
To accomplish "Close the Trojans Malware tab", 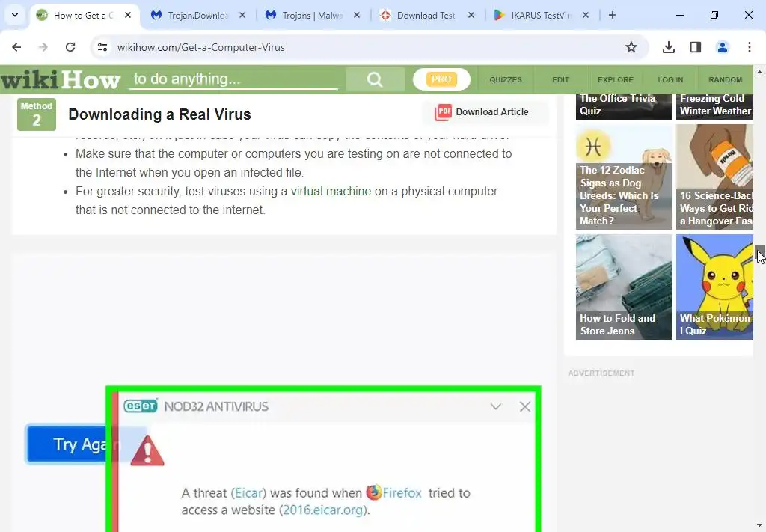I will pos(357,15).
